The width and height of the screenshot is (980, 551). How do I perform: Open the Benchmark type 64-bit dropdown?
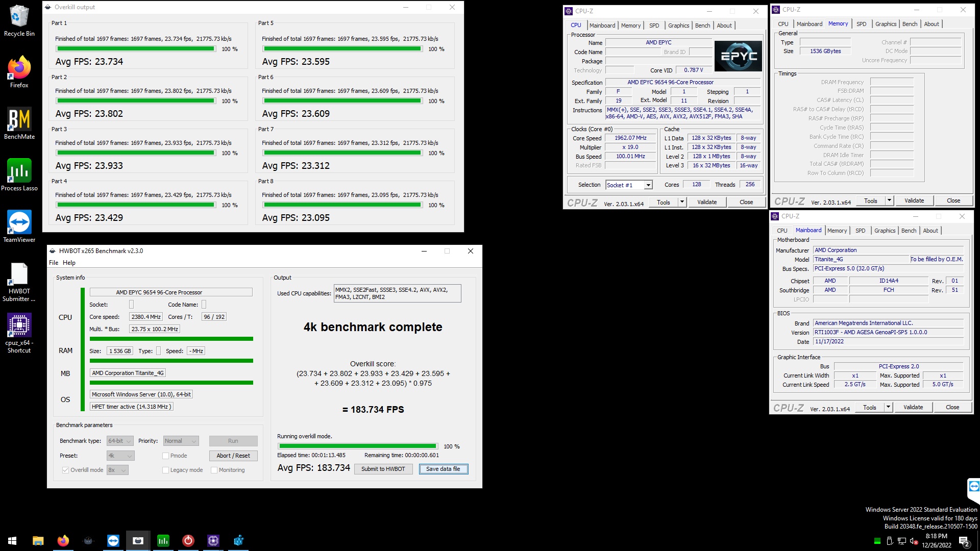120,441
